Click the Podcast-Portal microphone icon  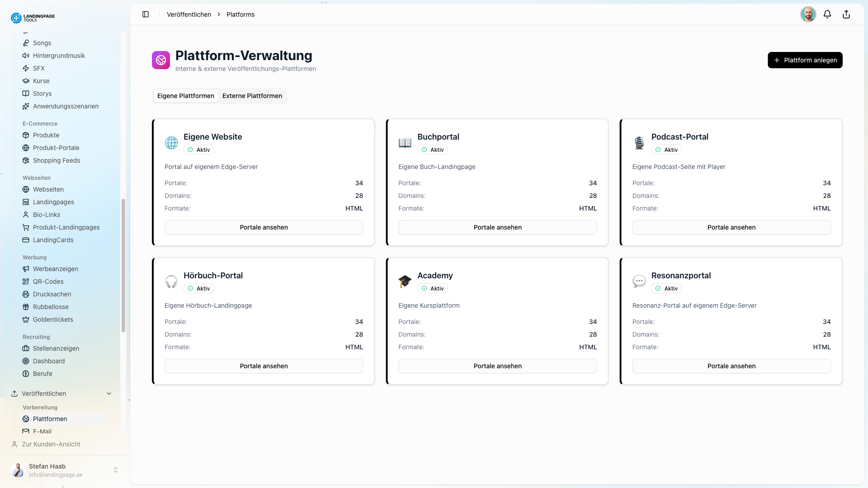[639, 142]
